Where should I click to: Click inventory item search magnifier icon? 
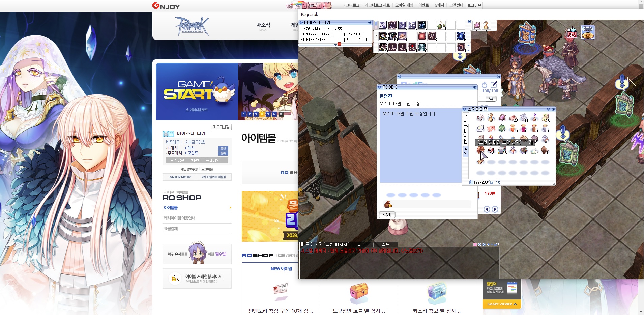click(x=498, y=182)
